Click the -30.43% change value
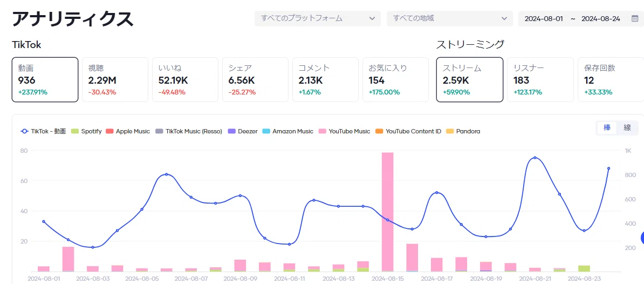 click(102, 92)
